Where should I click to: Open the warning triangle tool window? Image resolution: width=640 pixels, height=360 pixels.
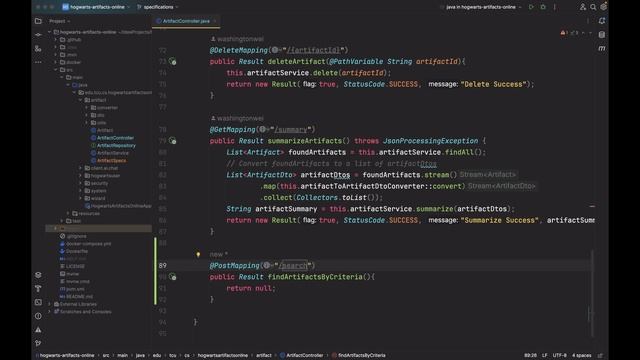[x=38, y=330]
